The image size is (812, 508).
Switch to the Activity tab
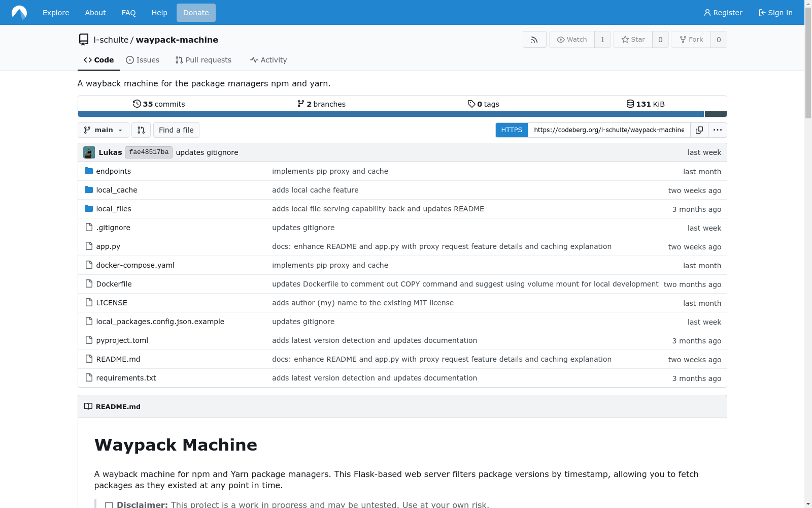coord(268,60)
